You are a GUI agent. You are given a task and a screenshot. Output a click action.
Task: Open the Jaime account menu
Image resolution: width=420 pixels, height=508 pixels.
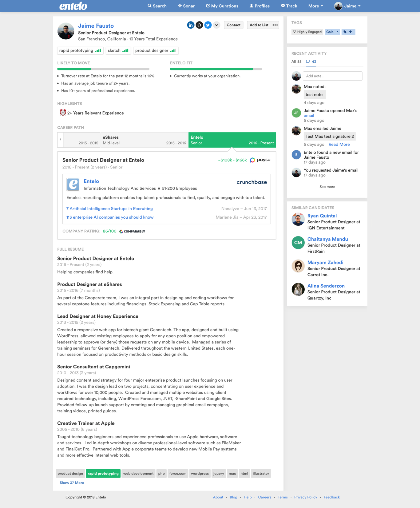[347, 6]
